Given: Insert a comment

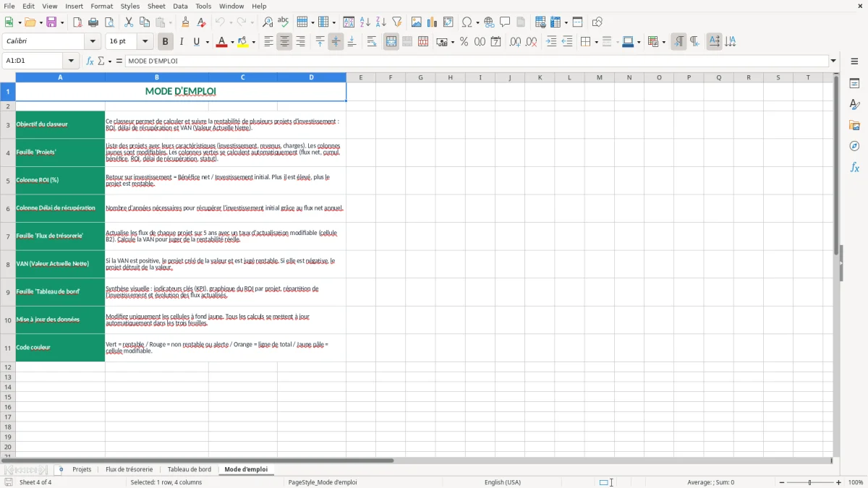Looking at the screenshot, I should (x=505, y=22).
